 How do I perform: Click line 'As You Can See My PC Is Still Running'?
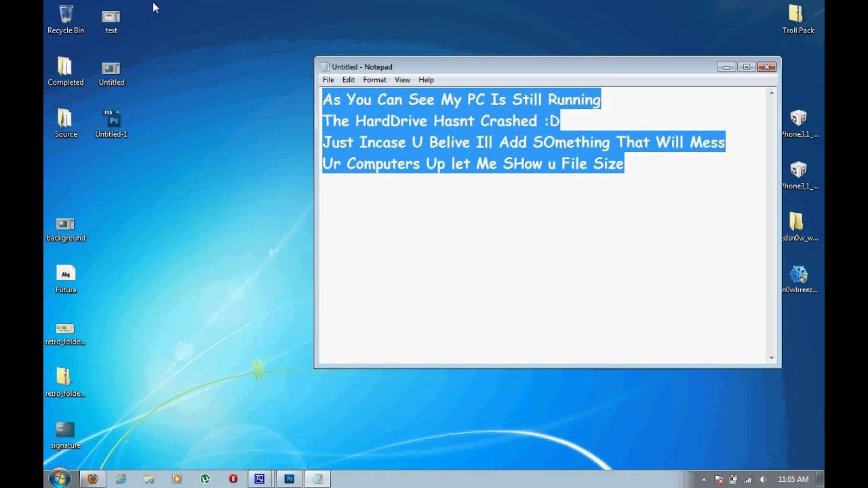[x=462, y=100]
